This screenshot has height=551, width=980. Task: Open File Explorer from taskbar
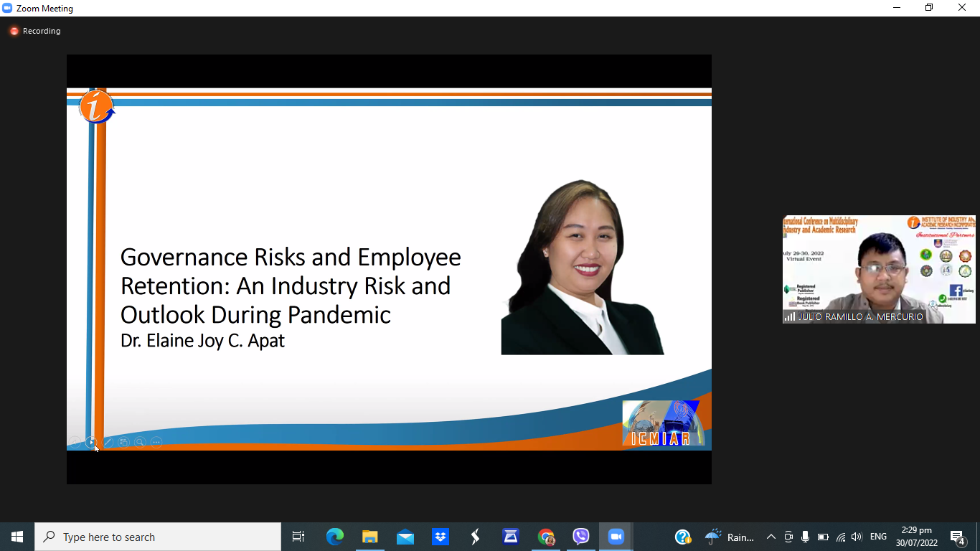pos(370,537)
